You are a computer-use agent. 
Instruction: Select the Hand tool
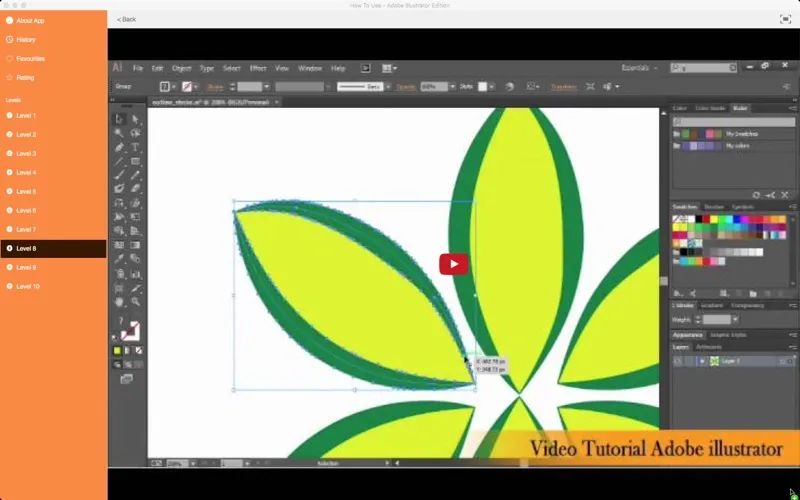(119, 302)
